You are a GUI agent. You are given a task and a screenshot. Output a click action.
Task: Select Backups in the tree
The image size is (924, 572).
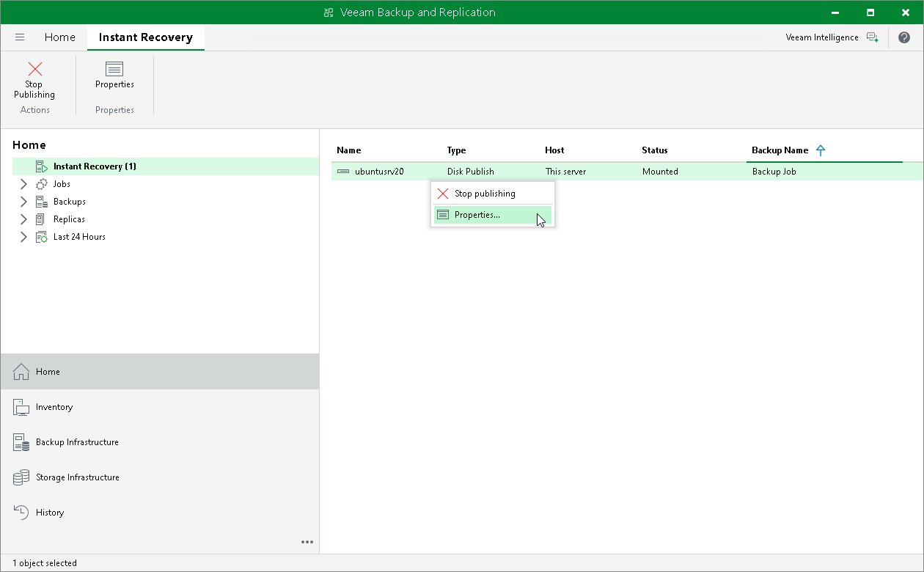pyautogui.click(x=70, y=202)
